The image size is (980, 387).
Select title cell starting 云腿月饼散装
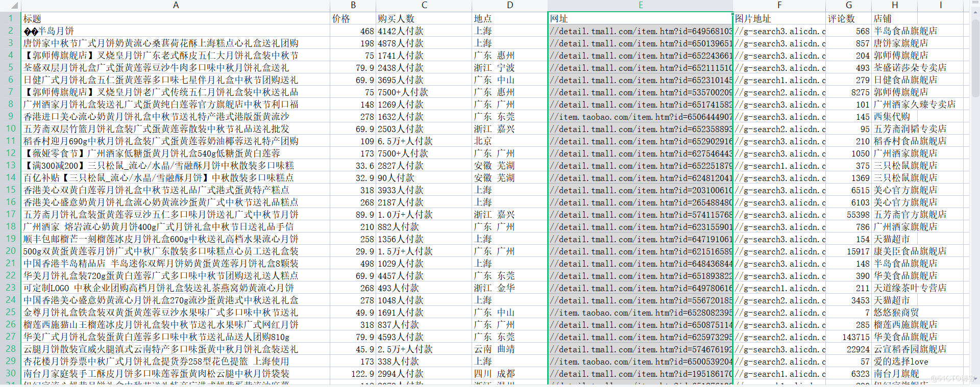(x=176, y=349)
